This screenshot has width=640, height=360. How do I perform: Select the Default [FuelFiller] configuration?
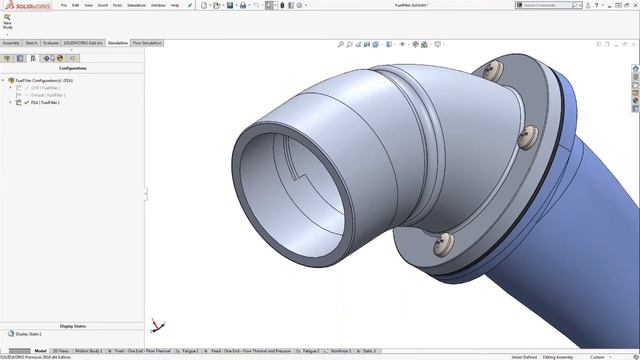pyautogui.click(x=48, y=95)
